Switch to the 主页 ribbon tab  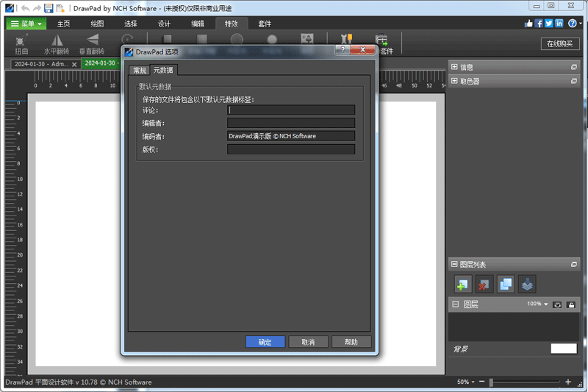coord(63,24)
